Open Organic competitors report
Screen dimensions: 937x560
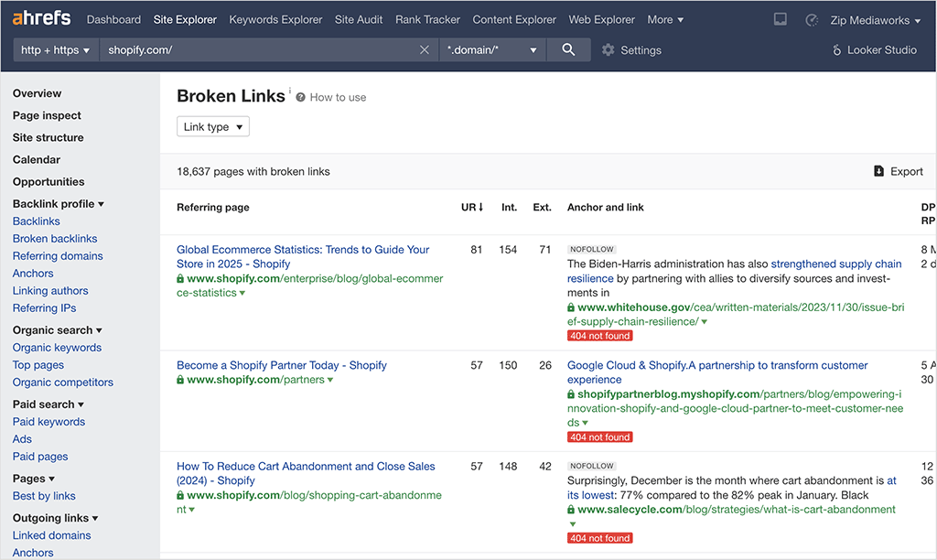(x=63, y=382)
